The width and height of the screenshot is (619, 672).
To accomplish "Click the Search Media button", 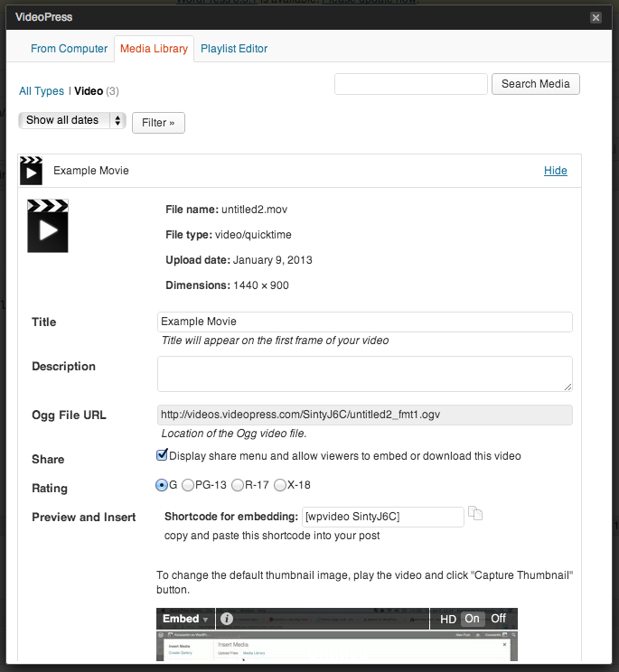I will (x=535, y=84).
